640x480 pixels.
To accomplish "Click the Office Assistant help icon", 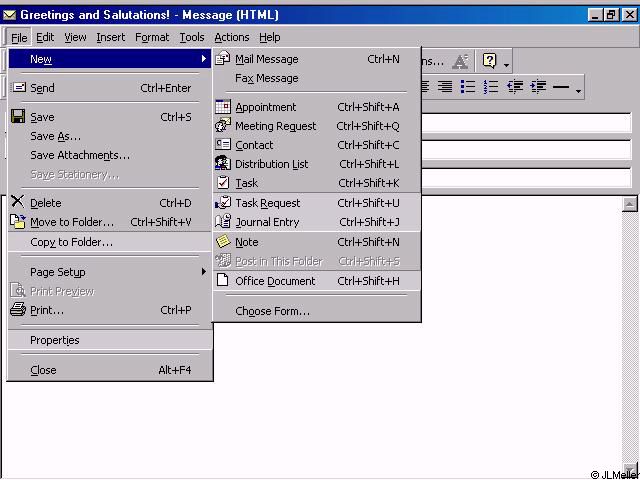I will pyautogui.click(x=489, y=61).
